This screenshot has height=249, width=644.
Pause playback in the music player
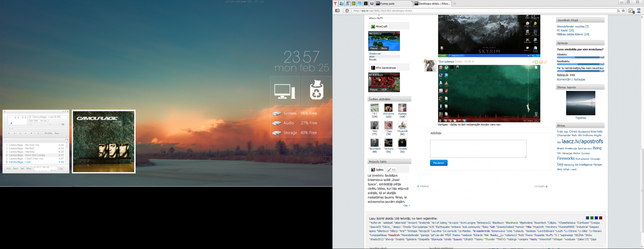pyautogui.click(x=20, y=133)
